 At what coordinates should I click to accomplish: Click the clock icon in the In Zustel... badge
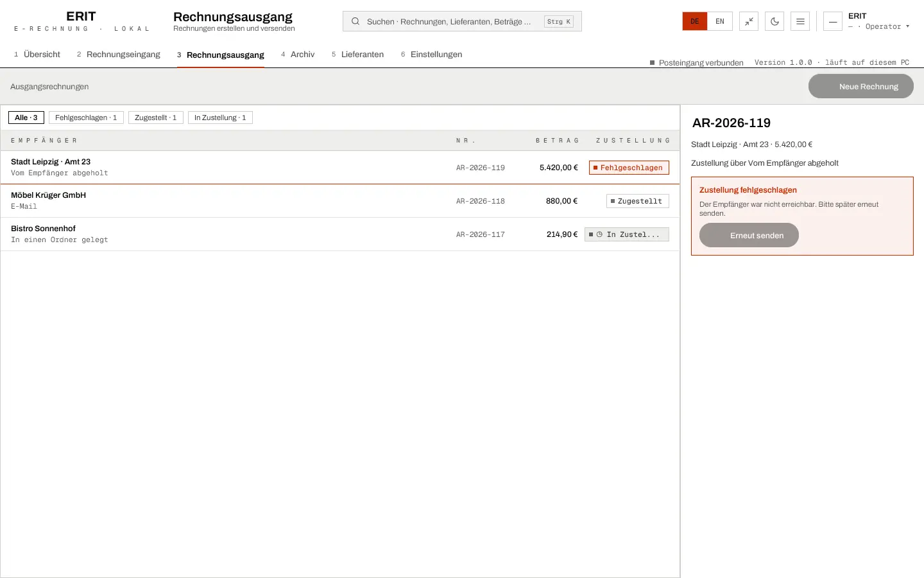599,234
